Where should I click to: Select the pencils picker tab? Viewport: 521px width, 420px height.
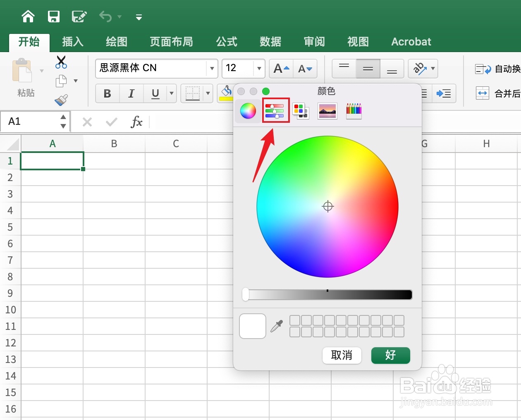click(354, 111)
